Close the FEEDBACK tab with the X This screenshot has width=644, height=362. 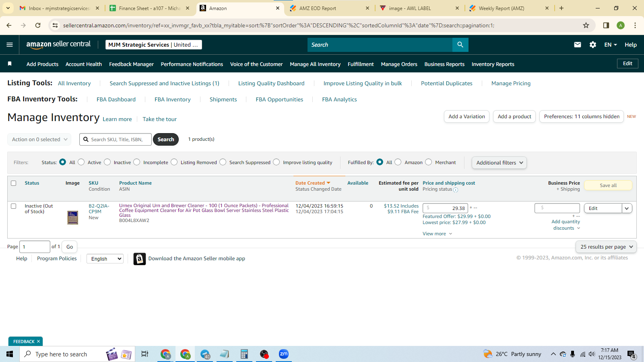[38, 341]
